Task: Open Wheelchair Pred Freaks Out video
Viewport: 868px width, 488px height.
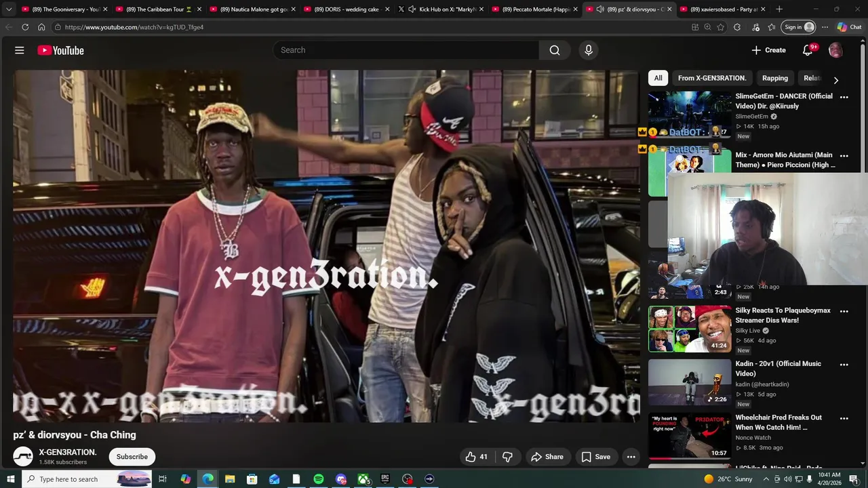Action: (778, 422)
